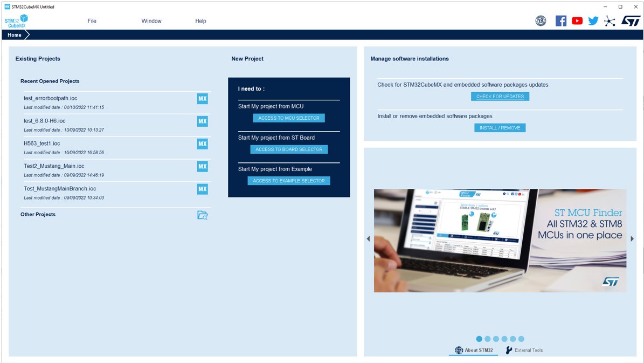Select sixth carousel page dot

coord(521,339)
